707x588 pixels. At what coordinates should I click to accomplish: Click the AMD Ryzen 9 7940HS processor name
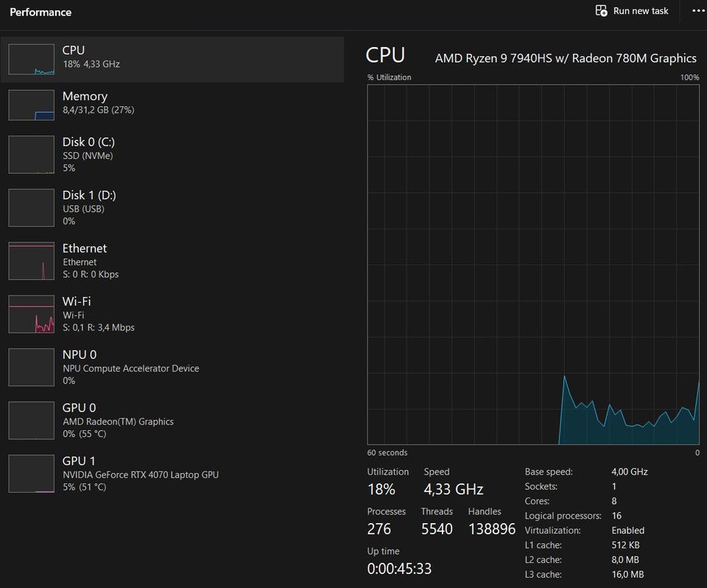[566, 58]
